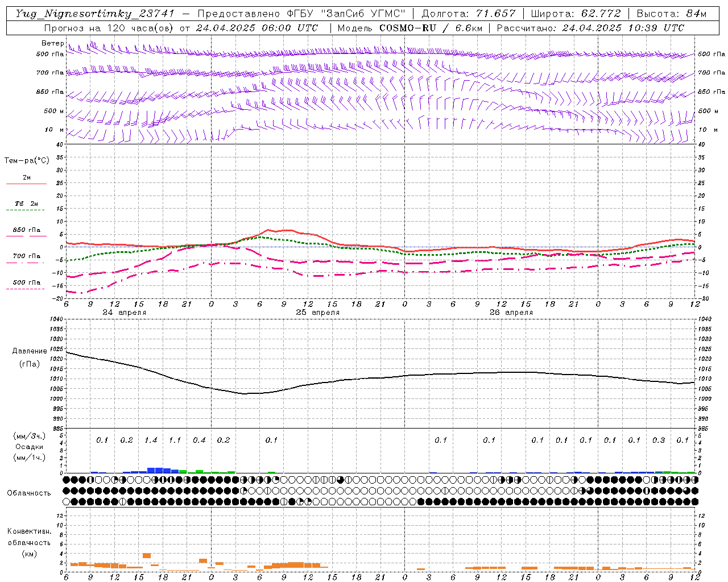Viewport: 728px width, 582px height.
Task: Click the Облачность cloud cover panel label
Action: [29, 493]
